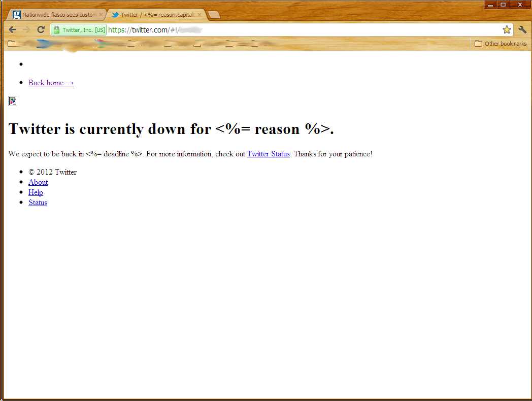Click the About footer link
The height and width of the screenshot is (401, 532).
click(x=38, y=182)
